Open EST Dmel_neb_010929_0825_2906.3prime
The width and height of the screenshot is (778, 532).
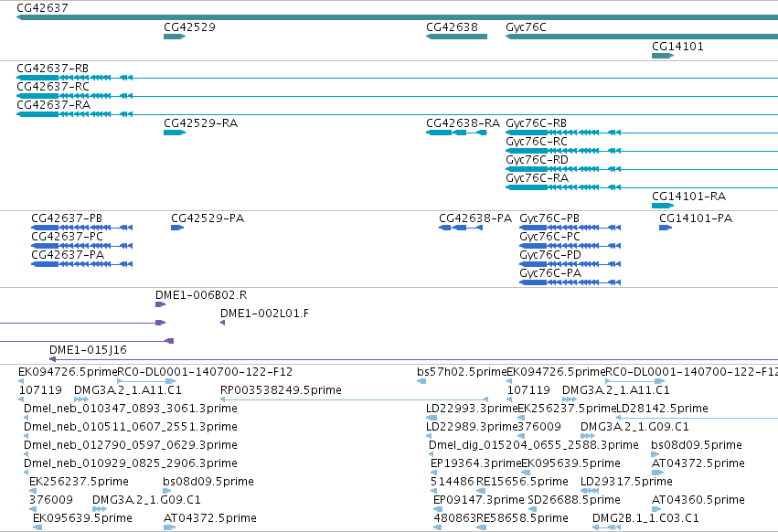(x=131, y=463)
